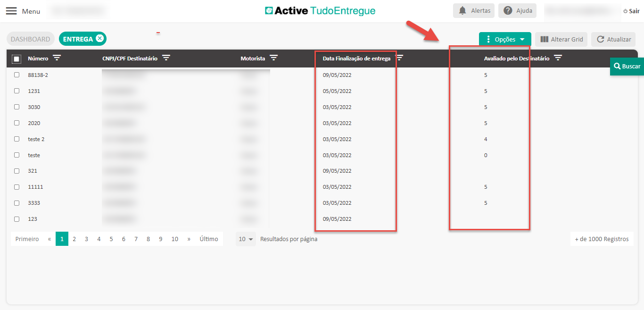Filter Avaliado pelo Destinatário column

[558, 58]
